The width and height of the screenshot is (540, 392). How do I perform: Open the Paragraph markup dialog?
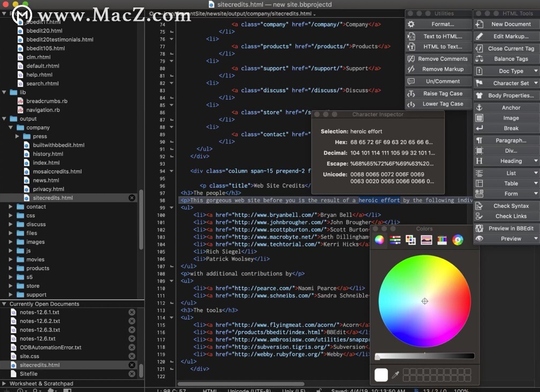(507, 140)
